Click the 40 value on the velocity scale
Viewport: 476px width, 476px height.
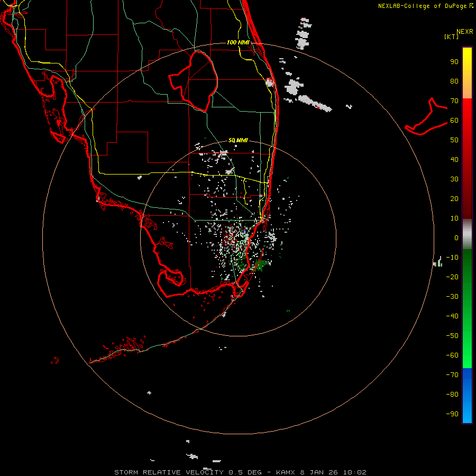point(454,159)
